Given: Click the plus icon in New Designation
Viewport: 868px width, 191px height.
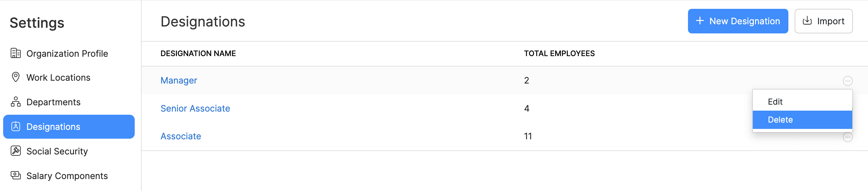Looking at the screenshot, I should 700,21.
